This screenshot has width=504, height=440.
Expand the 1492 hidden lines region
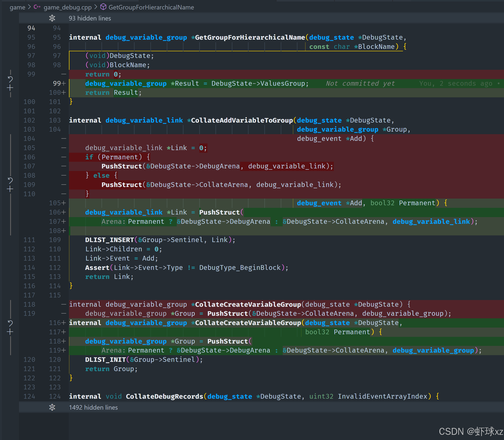93,408
